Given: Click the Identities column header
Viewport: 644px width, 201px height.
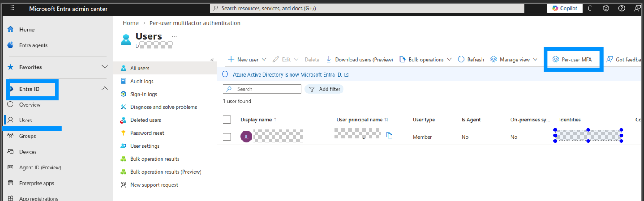Looking at the screenshot, I should (x=570, y=120).
